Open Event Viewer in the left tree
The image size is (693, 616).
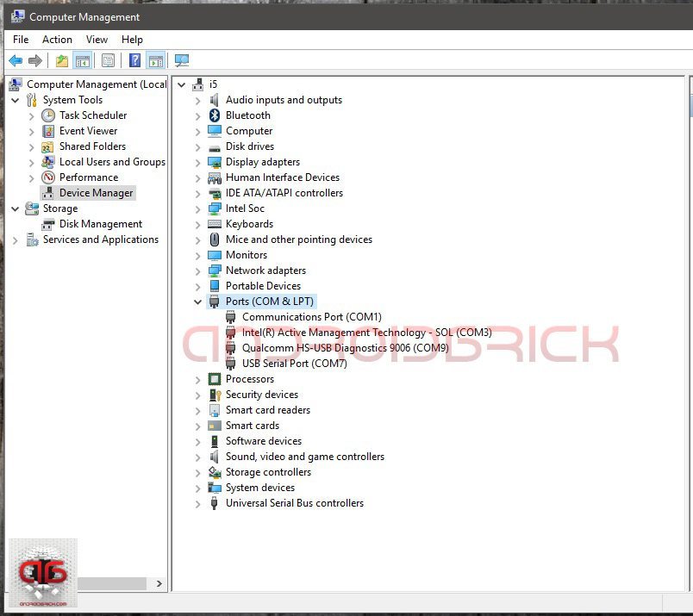(x=88, y=131)
